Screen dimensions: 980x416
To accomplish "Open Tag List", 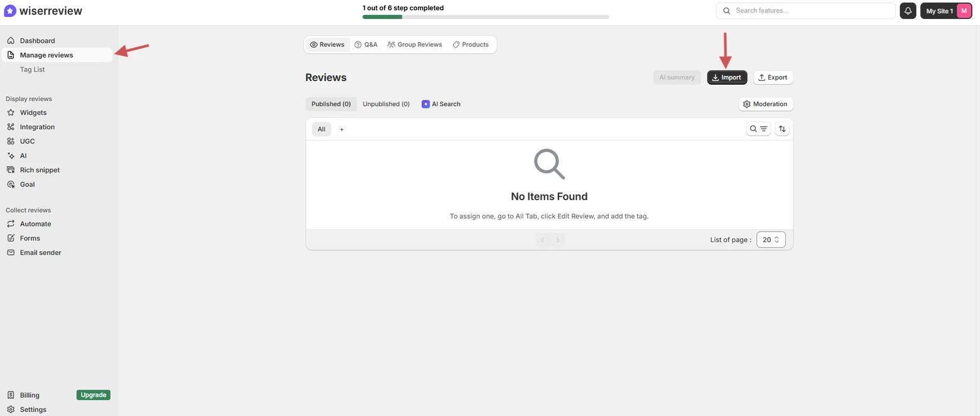I will [x=32, y=69].
